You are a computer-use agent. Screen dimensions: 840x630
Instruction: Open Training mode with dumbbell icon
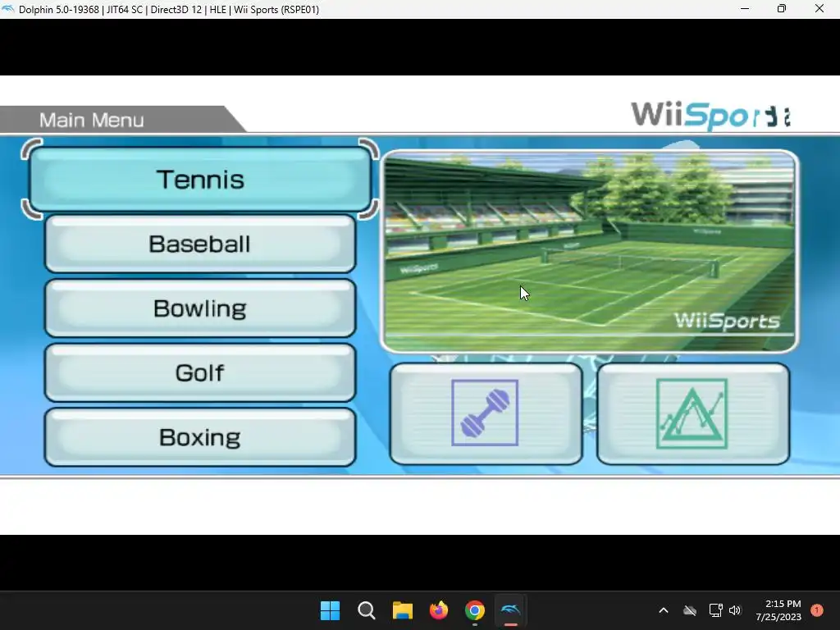pos(486,413)
